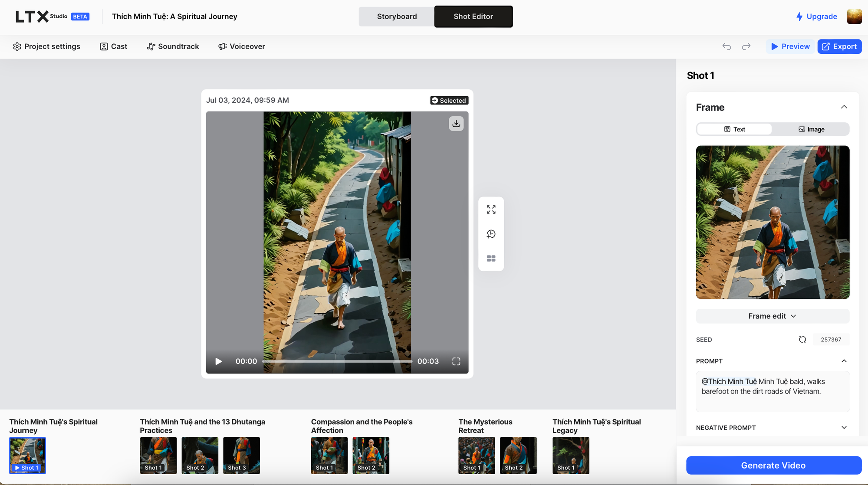Open the Frame edit dropdown
This screenshot has width=868, height=485.
772,316
